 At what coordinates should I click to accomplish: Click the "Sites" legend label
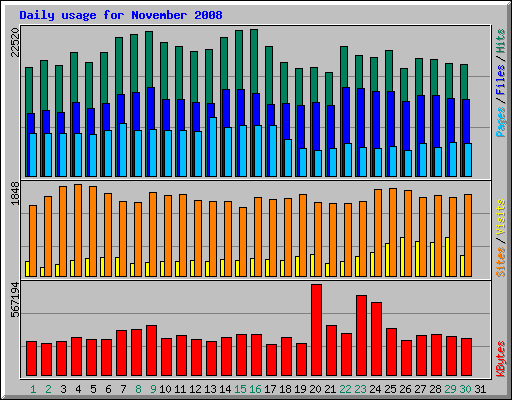pos(501,262)
